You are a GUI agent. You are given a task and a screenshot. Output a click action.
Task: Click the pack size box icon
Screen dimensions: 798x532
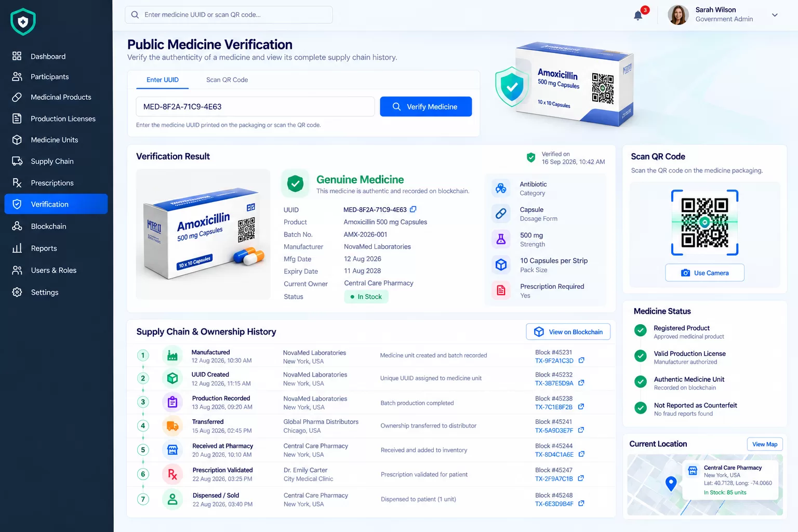click(x=501, y=265)
